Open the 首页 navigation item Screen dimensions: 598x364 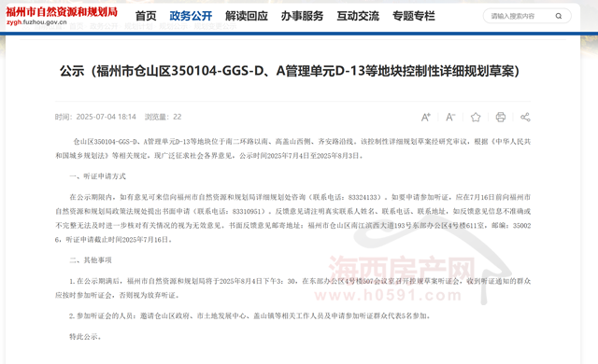click(x=146, y=16)
